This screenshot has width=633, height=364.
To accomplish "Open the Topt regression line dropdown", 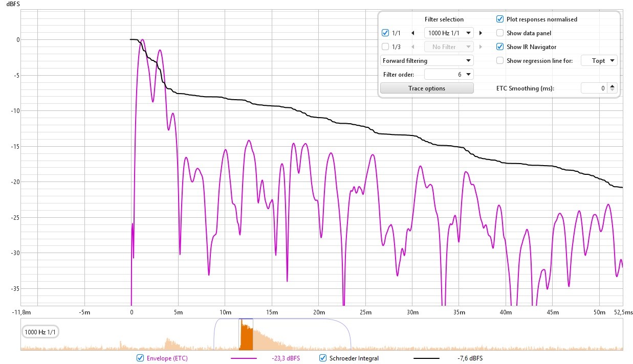I will tap(599, 61).
